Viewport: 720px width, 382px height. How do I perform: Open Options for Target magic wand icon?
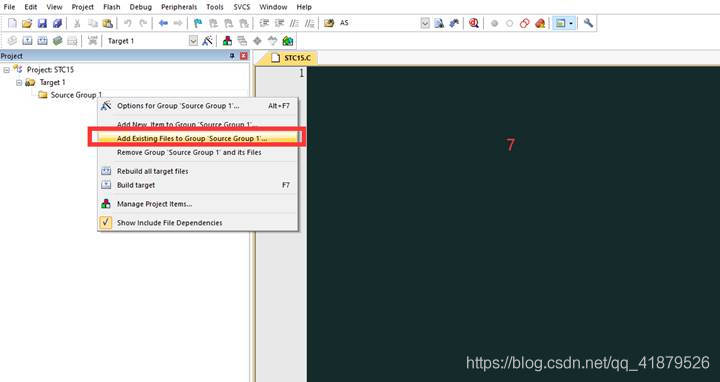[x=208, y=41]
